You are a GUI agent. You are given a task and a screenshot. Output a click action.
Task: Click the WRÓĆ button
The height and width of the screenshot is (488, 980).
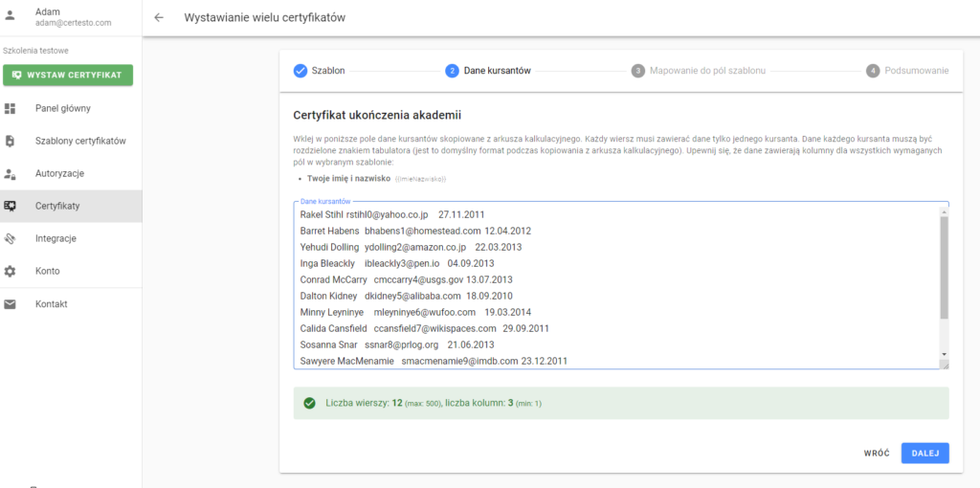(x=877, y=454)
